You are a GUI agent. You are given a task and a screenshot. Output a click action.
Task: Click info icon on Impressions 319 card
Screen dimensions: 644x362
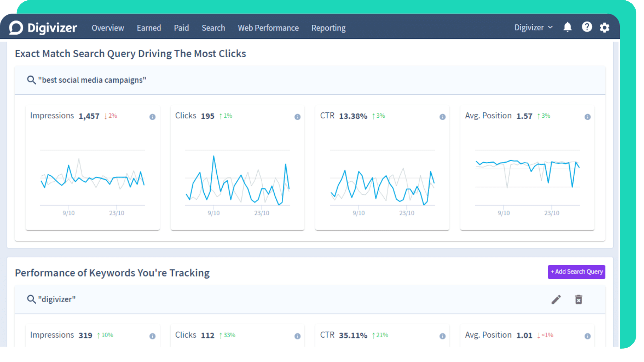pos(152,336)
